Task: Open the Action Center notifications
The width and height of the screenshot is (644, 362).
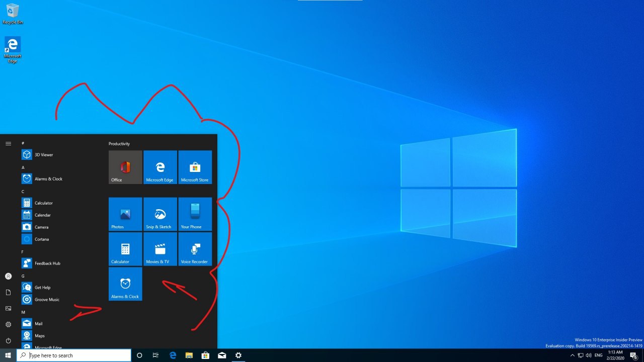Action: (x=634, y=355)
